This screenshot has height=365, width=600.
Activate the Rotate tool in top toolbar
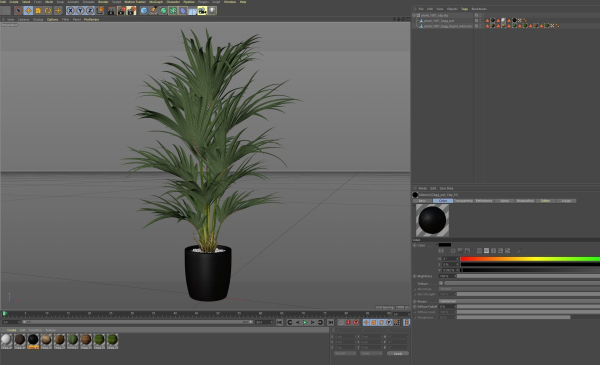pyautogui.click(x=48, y=11)
